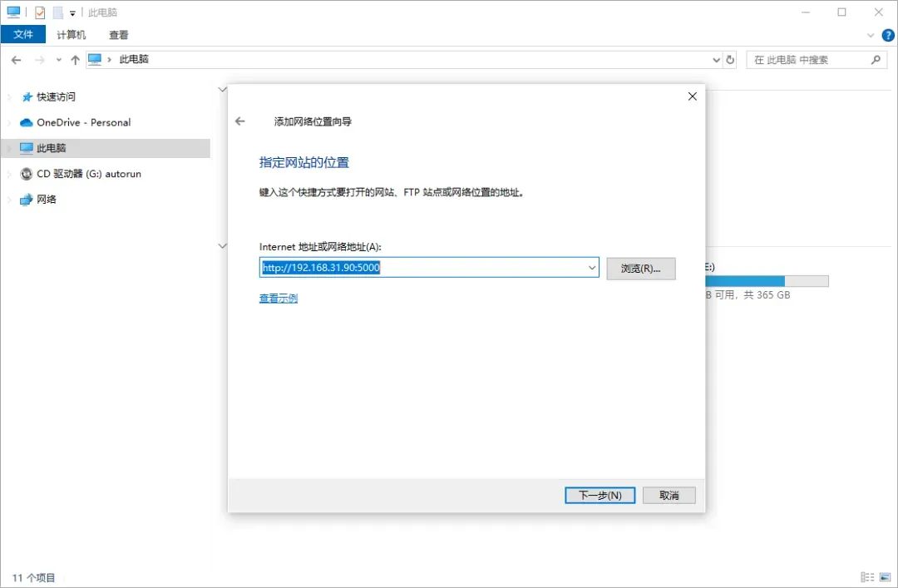
Task: Open the address bar history dropdown
Action: (x=716, y=60)
